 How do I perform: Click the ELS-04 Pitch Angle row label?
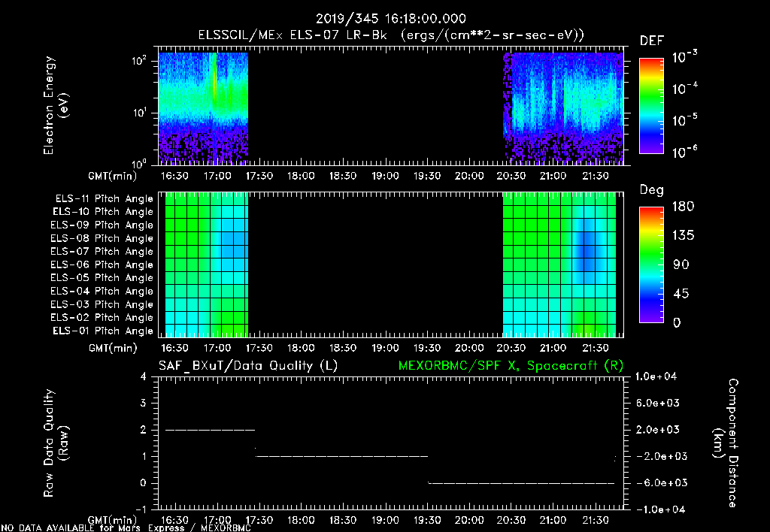pyautogui.click(x=102, y=291)
